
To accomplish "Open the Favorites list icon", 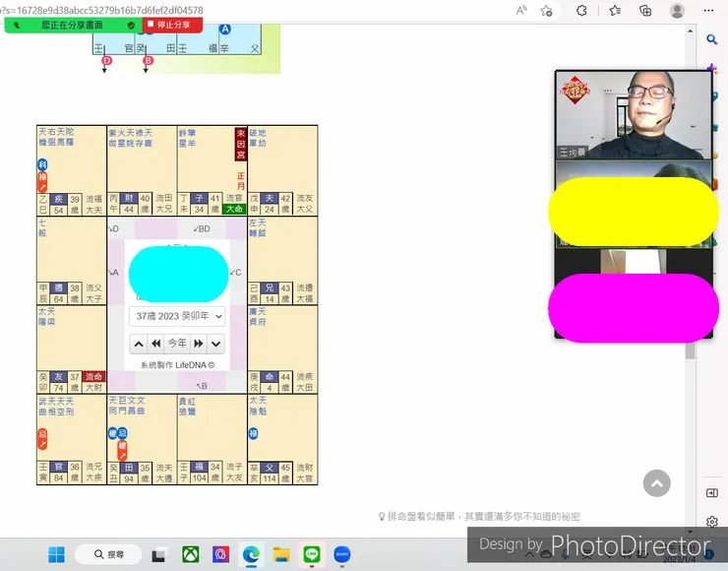I will pyautogui.click(x=615, y=10).
